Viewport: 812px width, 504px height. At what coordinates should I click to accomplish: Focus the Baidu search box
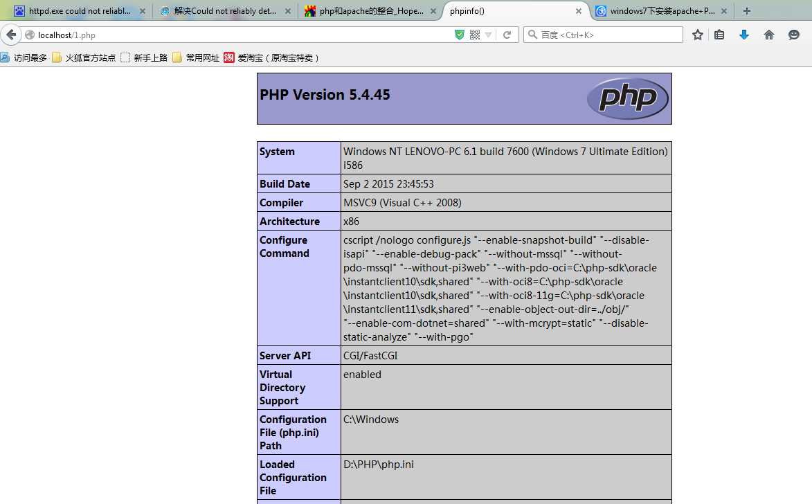pos(604,35)
